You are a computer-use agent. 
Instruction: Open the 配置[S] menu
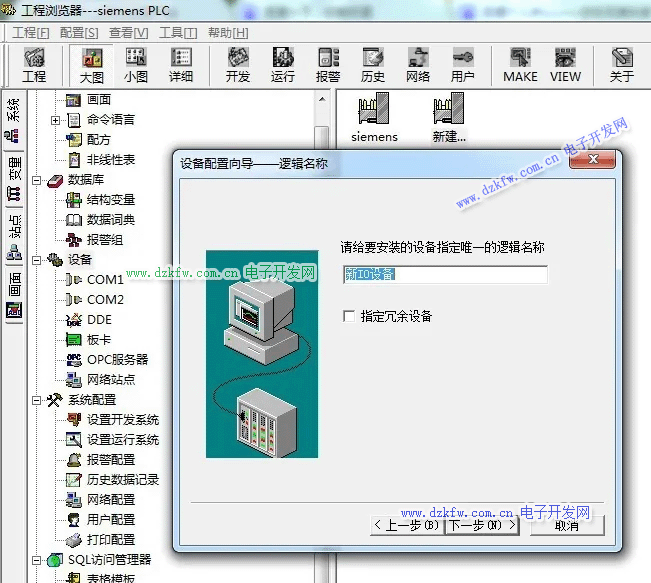(x=79, y=32)
